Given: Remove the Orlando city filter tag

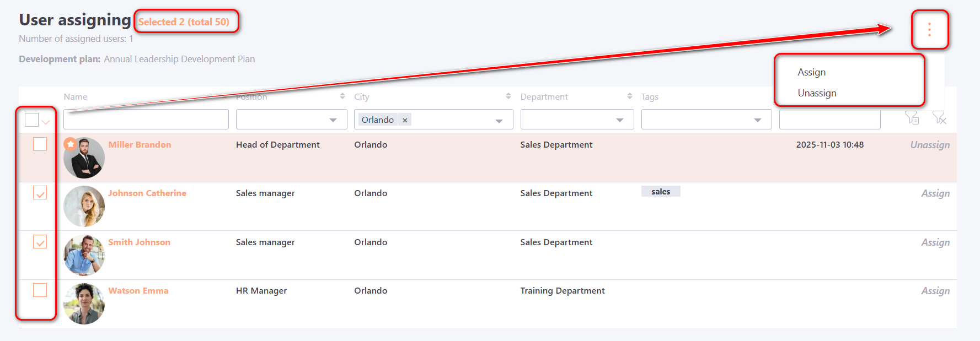Looking at the screenshot, I should (405, 120).
